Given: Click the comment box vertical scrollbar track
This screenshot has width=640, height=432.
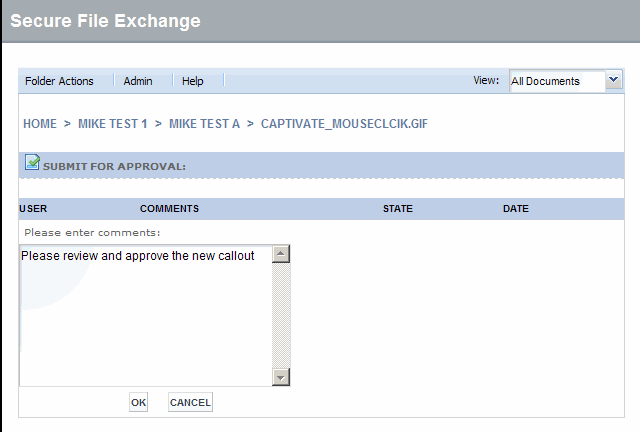Looking at the screenshot, I should (x=281, y=315).
